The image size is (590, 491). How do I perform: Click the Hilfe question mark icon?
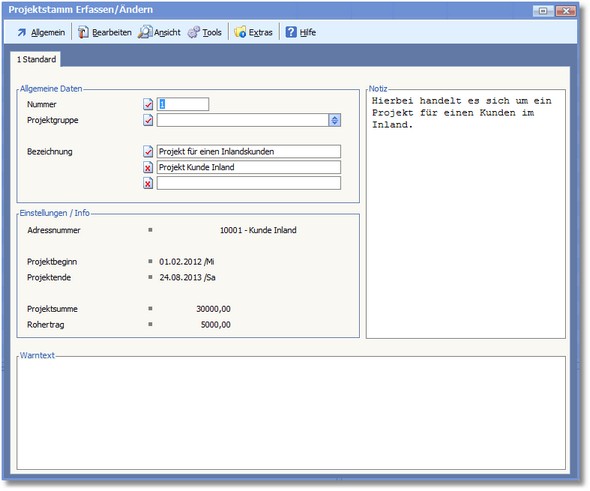pos(291,32)
